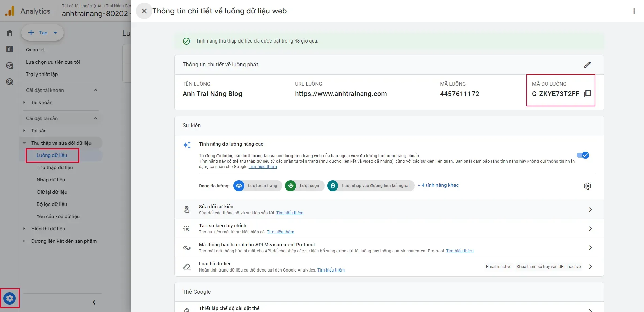
Task: Click the Sửa đổi sự kiện touch icon
Action: click(x=187, y=210)
